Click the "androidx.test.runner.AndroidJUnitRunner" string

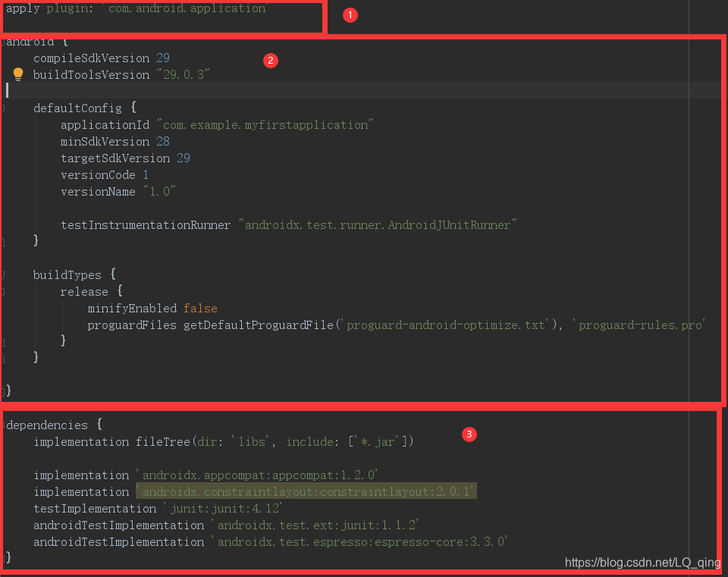(x=378, y=225)
